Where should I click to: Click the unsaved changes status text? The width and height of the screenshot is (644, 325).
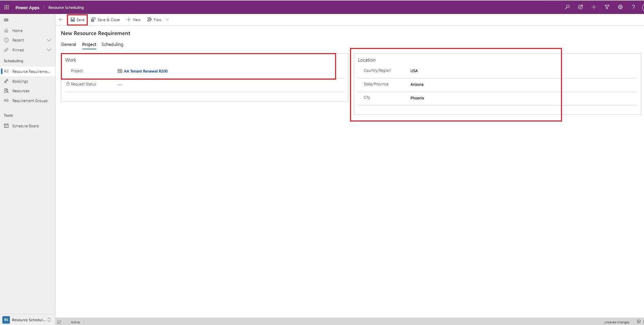(616, 322)
